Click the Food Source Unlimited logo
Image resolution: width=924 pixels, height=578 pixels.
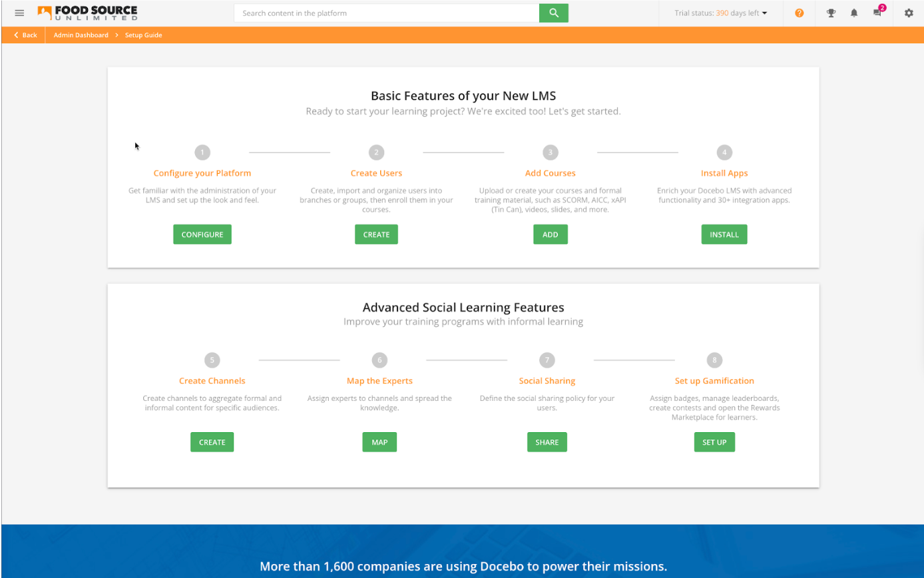coord(87,12)
